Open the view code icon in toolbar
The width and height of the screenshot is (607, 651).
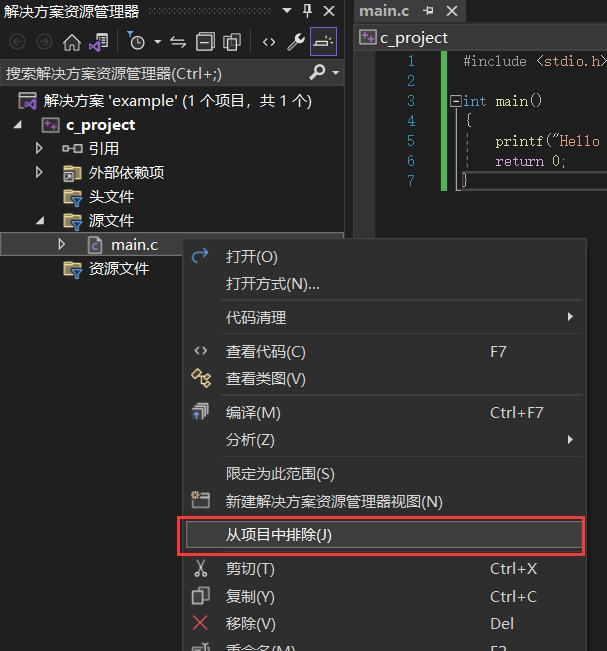click(x=269, y=42)
